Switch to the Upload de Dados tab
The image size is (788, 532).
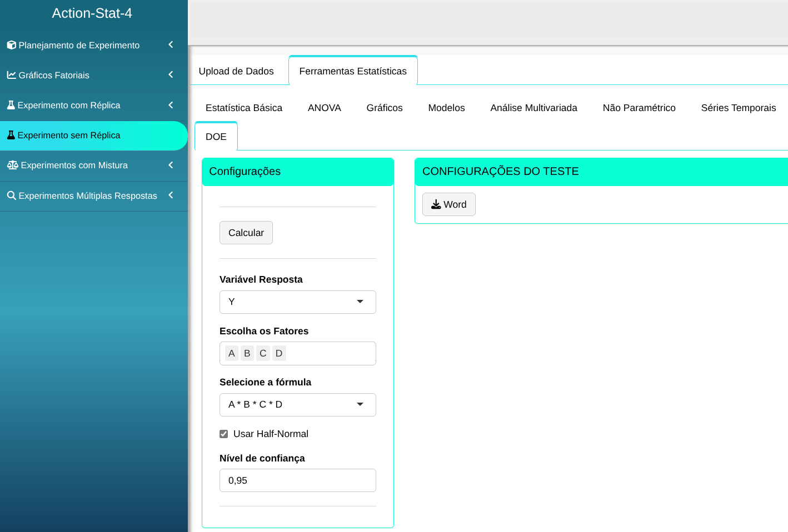[236, 71]
